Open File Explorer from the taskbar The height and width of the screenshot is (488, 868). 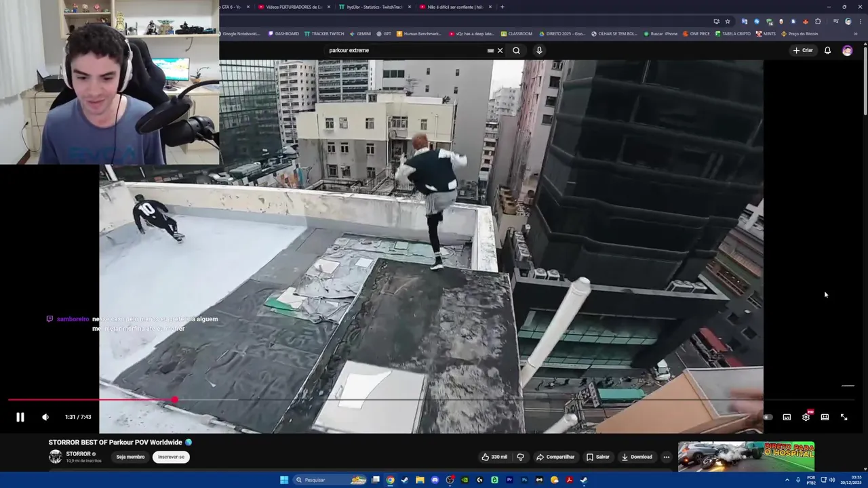pos(420,480)
